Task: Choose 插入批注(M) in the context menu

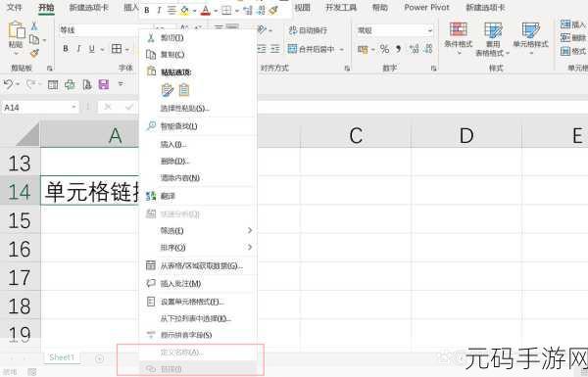Action: [x=198, y=284]
